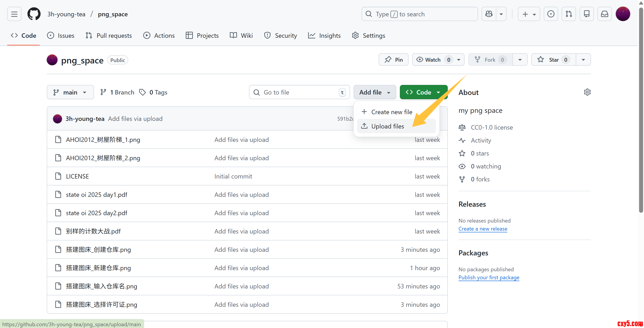Expand the main branch dropdown

point(70,92)
